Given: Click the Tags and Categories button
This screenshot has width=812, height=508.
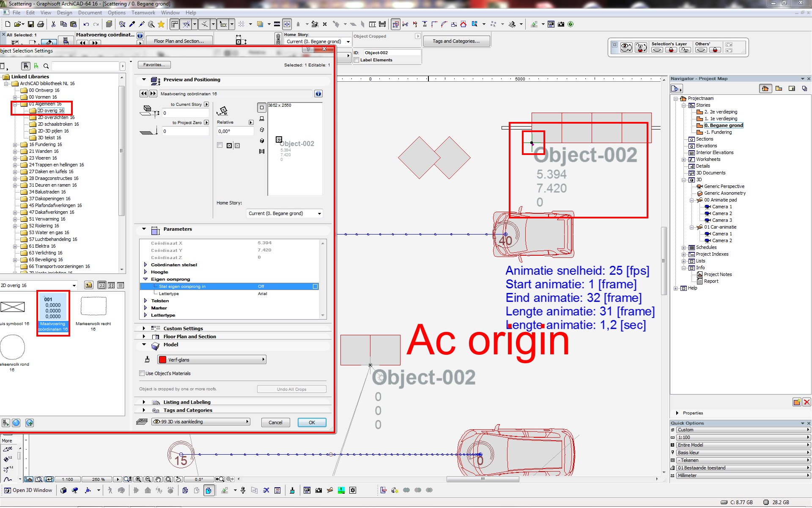Looking at the screenshot, I should (456, 41).
